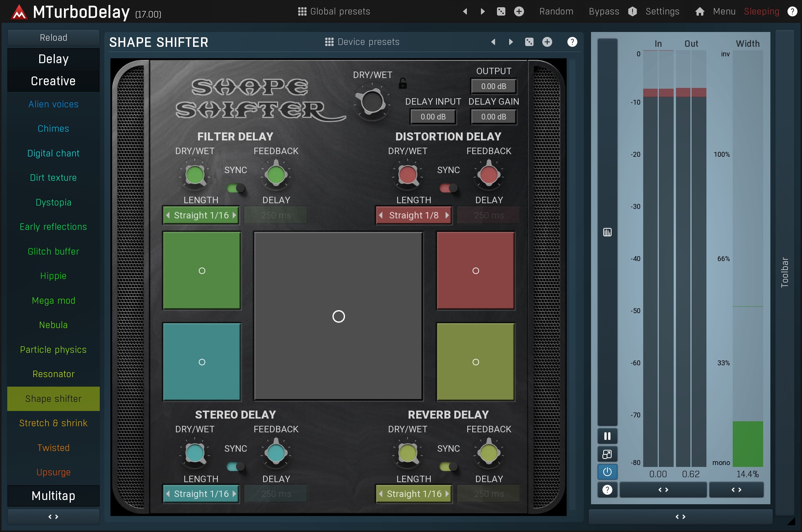Open Global presets browser
This screenshot has width=802, height=532.
point(334,11)
